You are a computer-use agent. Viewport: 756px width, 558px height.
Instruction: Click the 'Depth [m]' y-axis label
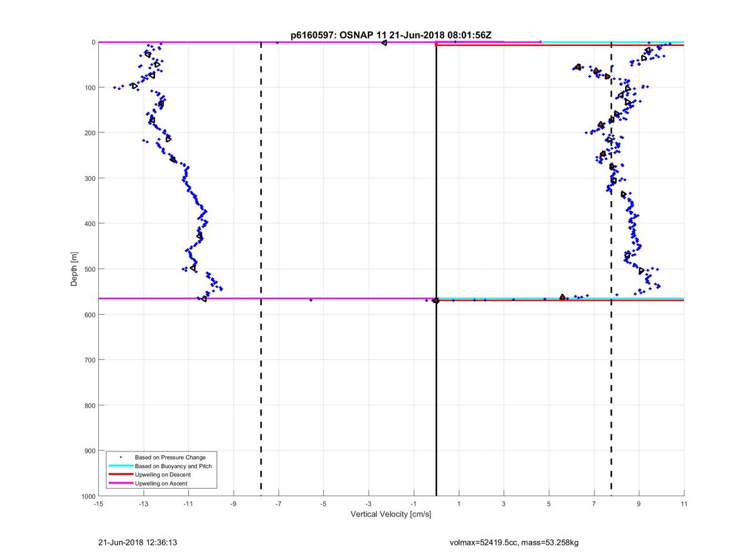pyautogui.click(x=74, y=269)
